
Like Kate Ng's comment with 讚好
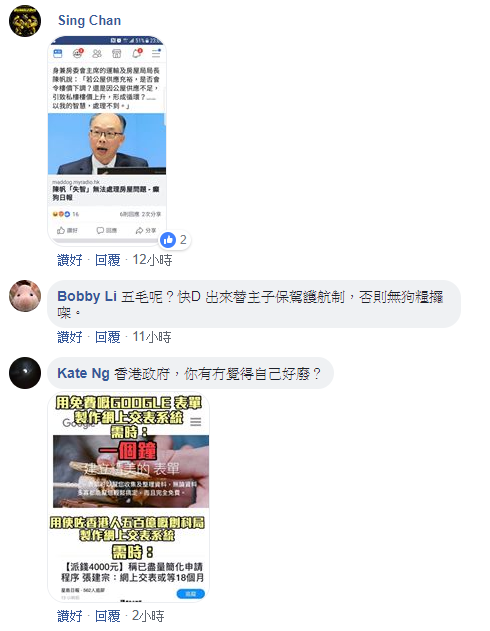point(70,616)
